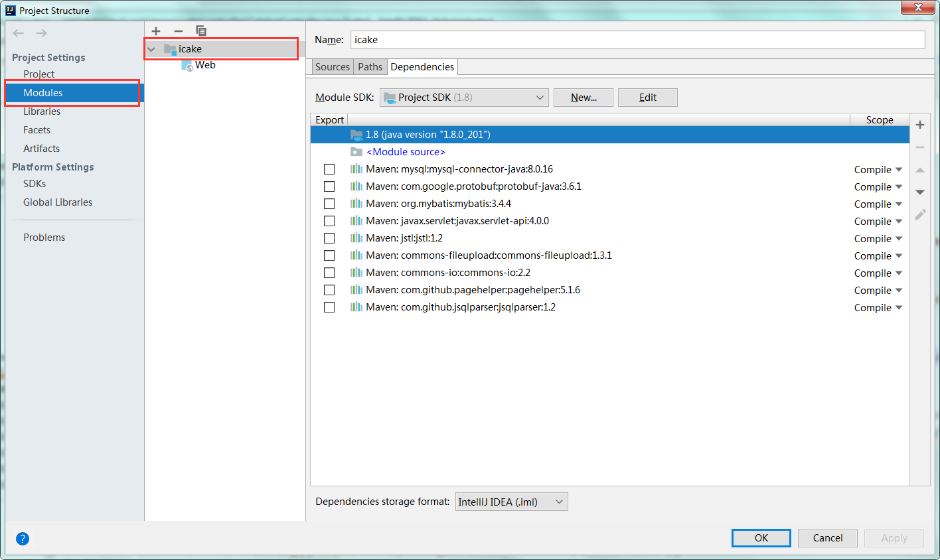Collapse the icake module tree node
940x560 pixels.
click(x=151, y=49)
